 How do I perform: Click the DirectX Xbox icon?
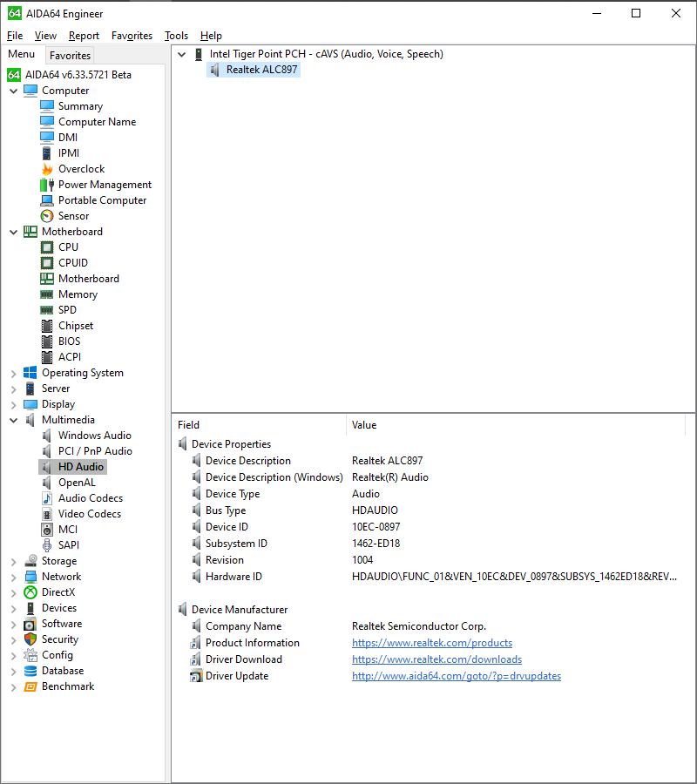[30, 592]
